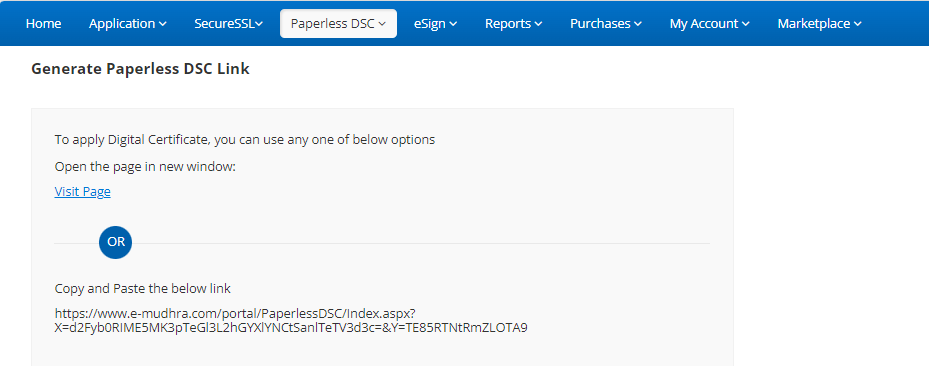Viewport: 929px width, 366px height.
Task: Expand the Purchases menu
Action: click(x=606, y=24)
